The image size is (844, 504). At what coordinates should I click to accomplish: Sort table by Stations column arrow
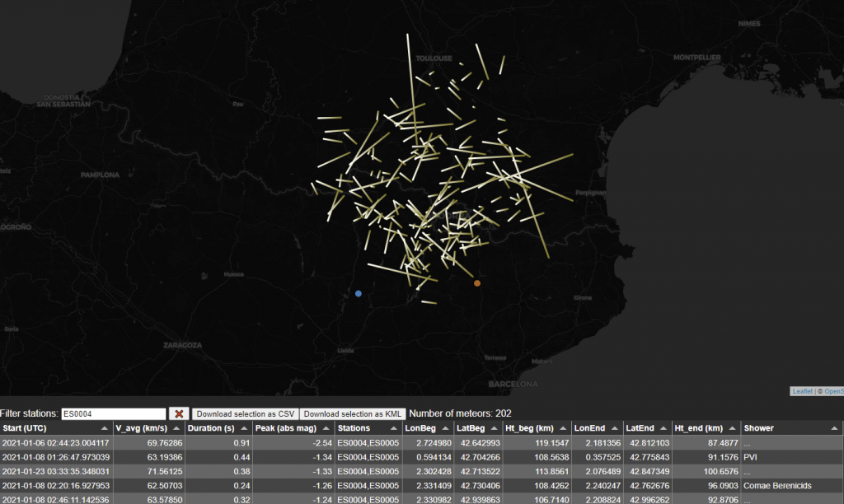click(x=394, y=429)
